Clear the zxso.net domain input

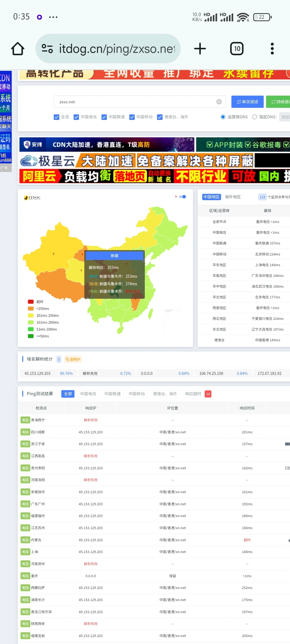pos(219,102)
